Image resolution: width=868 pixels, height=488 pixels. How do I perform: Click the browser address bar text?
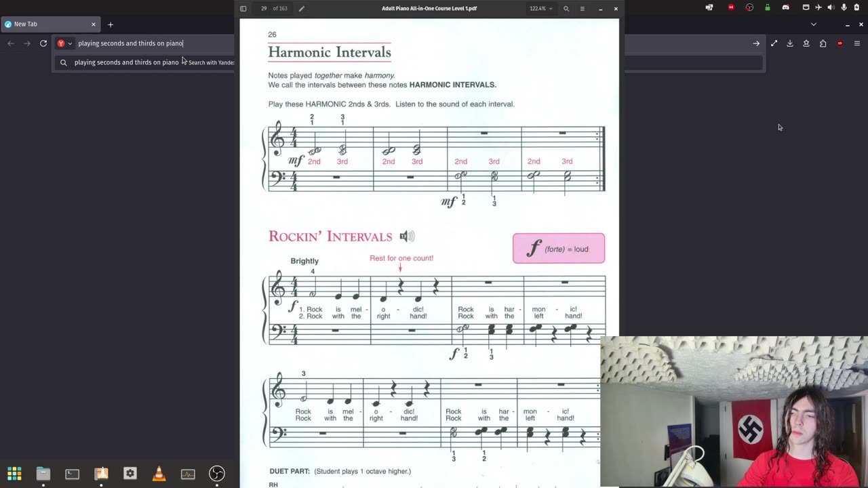[130, 43]
